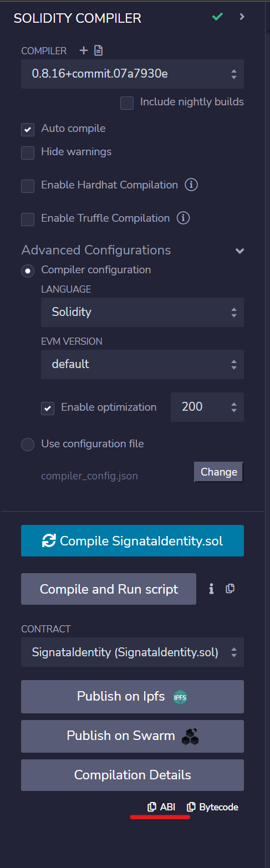Image resolution: width=270 pixels, height=868 pixels.
Task: Click the plus icon next to COMPILER
Action: 84,51
